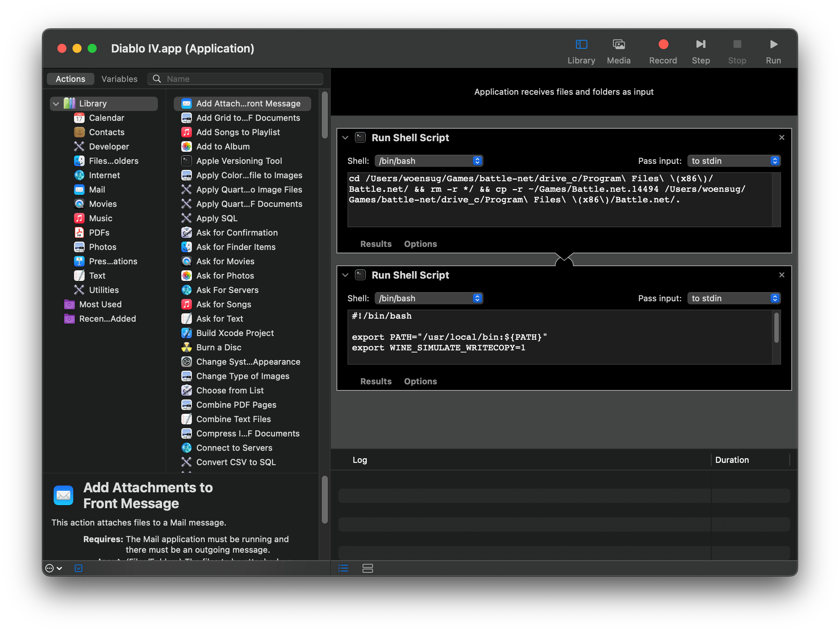Open Pass input dropdown in second script
840x632 pixels.
point(733,298)
